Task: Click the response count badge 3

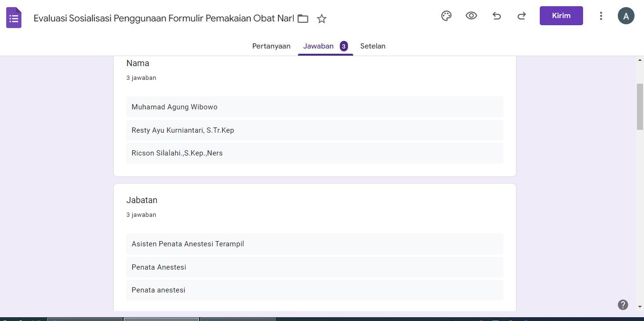Action: [344, 46]
